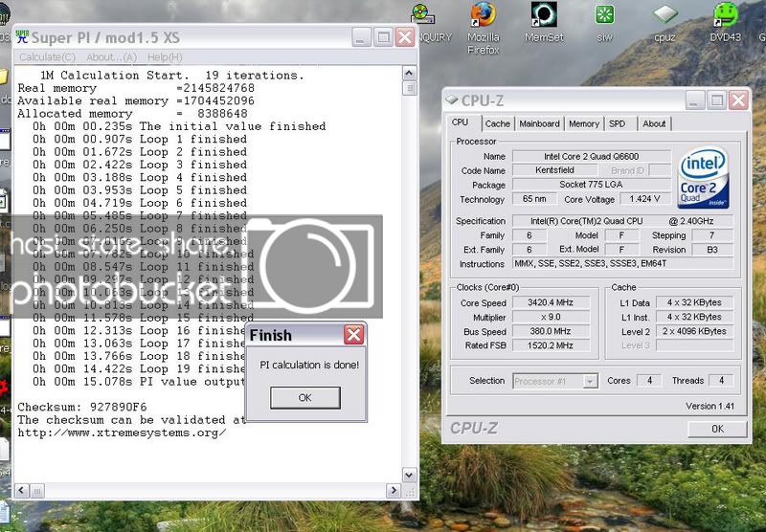Image resolution: width=766 pixels, height=532 pixels.
Task: Launch the MemSet desktop icon
Action: point(544,22)
